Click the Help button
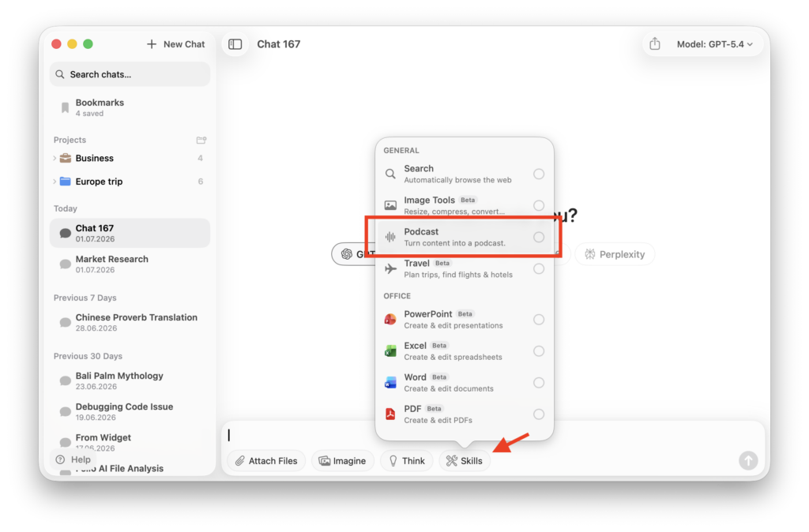This screenshot has width=809, height=532. click(73, 459)
